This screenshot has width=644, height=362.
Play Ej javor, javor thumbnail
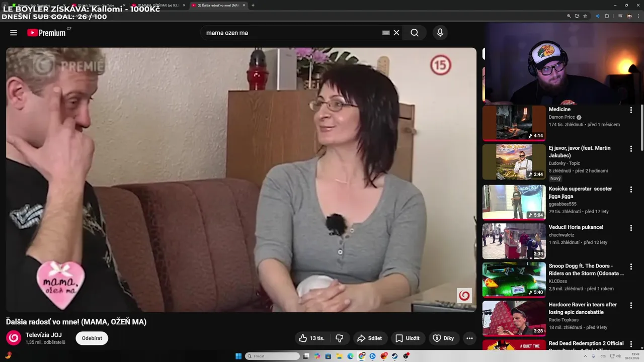click(514, 162)
